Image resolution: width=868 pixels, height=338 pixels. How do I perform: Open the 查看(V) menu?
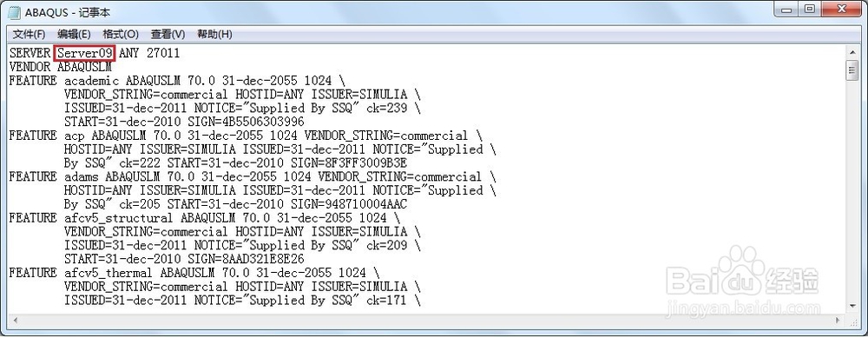pos(168,35)
